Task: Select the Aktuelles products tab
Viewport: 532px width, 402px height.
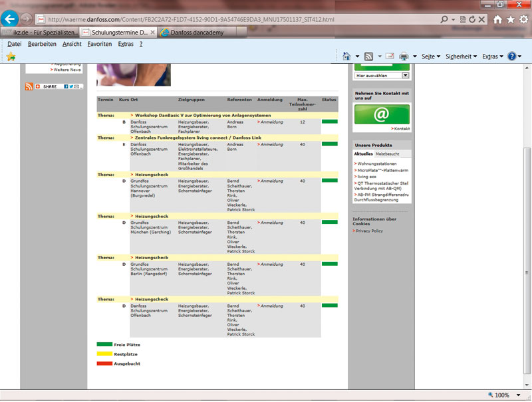Action: pyautogui.click(x=363, y=154)
